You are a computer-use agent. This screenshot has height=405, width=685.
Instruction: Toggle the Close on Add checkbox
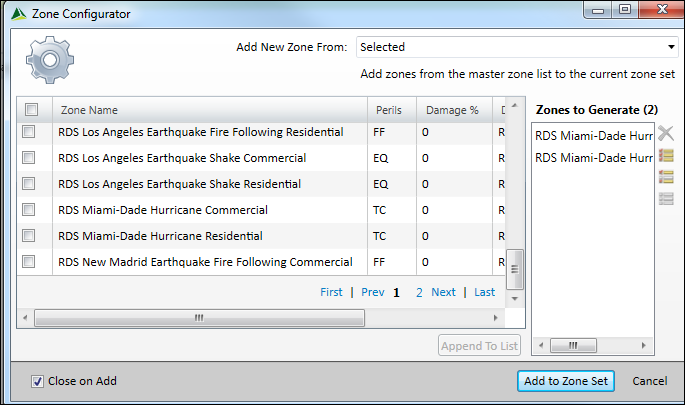(38, 381)
